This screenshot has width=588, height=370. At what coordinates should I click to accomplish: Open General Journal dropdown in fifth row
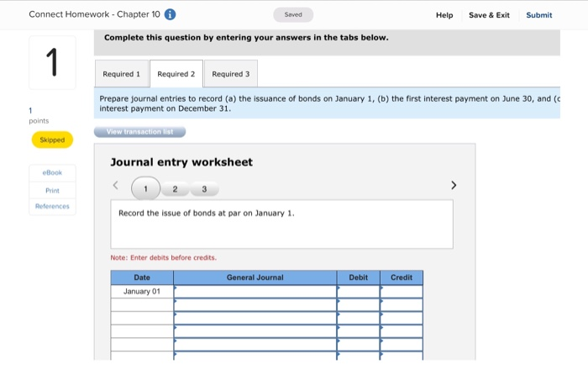pyautogui.click(x=255, y=344)
